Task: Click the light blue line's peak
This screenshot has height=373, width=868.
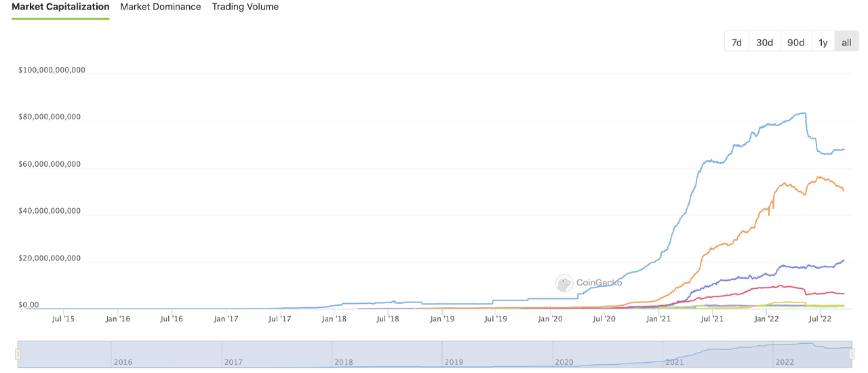Action: click(x=802, y=113)
